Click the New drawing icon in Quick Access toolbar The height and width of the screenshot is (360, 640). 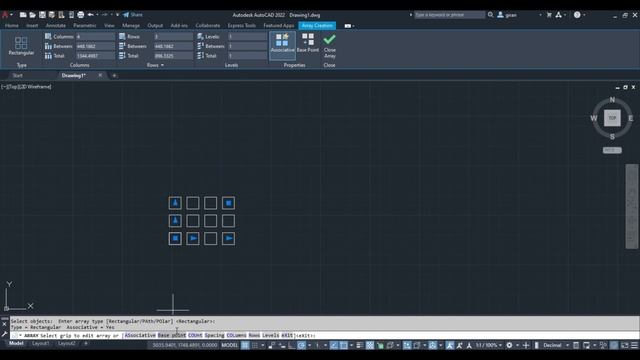coord(23,15)
